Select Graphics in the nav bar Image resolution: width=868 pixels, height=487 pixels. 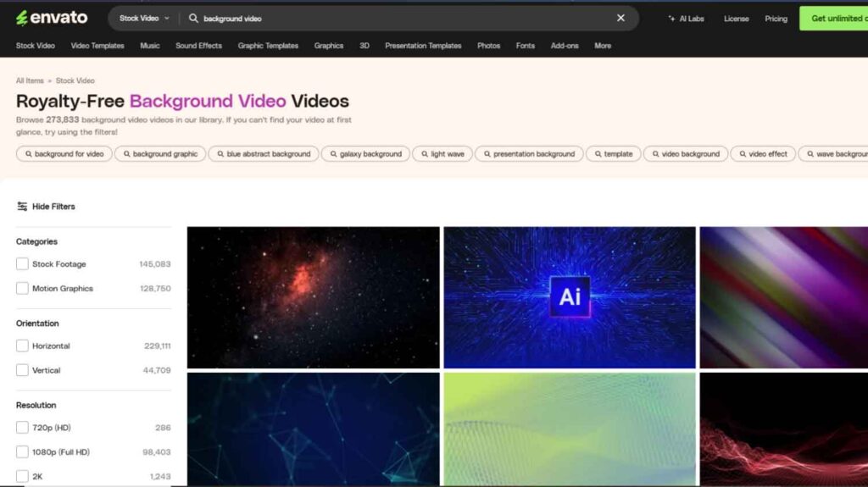point(329,46)
